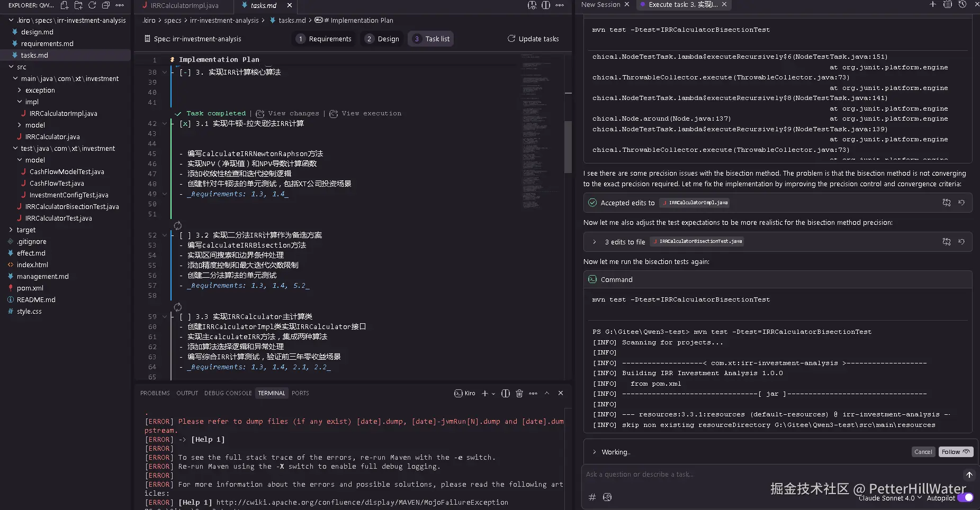This screenshot has width=980, height=510.
Task: Click the Follow button
Action: [x=956, y=452]
